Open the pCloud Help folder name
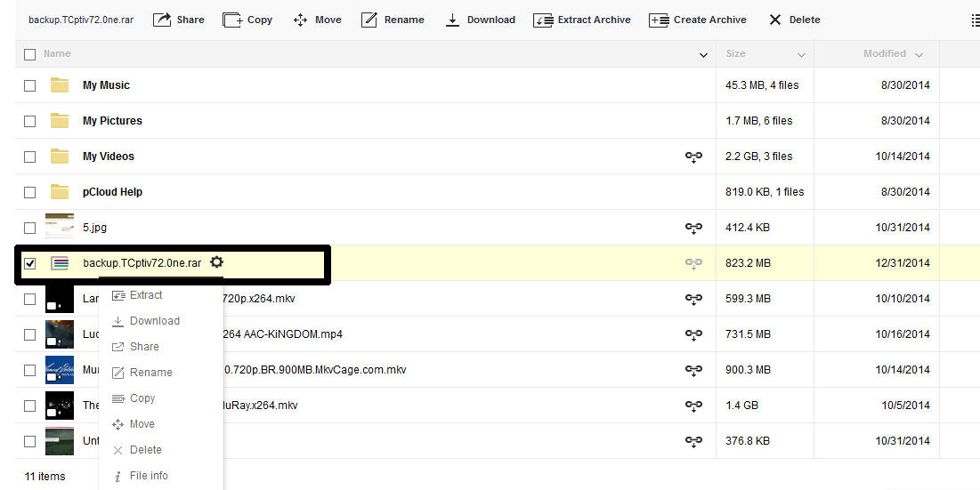980x490 pixels. click(112, 192)
